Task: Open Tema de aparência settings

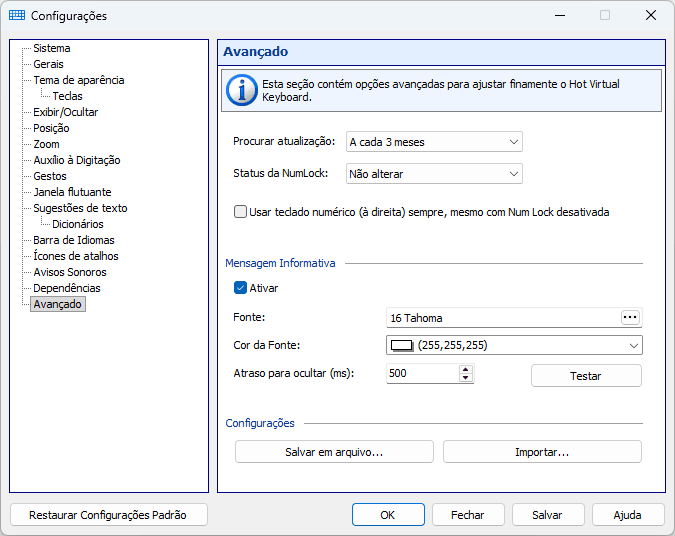Action: point(79,80)
